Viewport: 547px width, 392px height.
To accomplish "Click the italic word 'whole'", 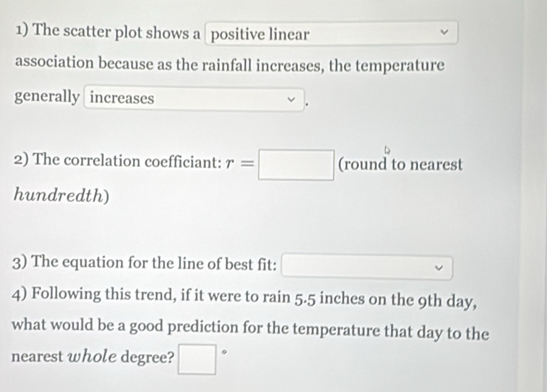I will tap(92, 356).
